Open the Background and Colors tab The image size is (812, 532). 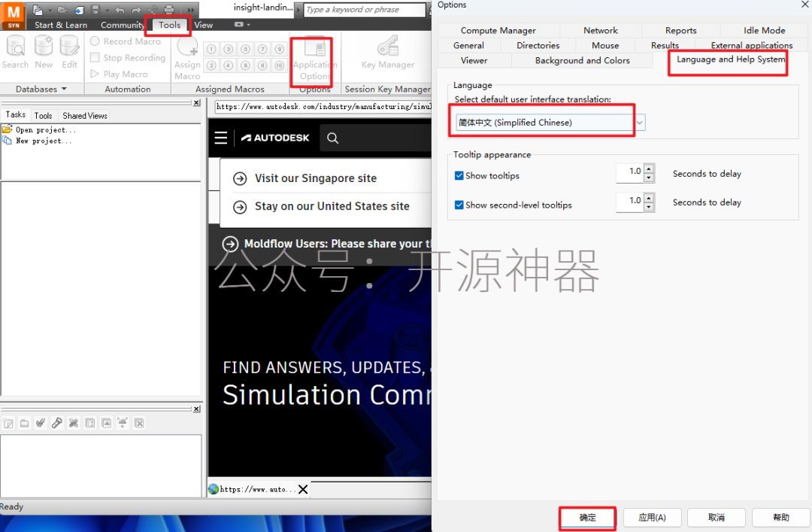pyautogui.click(x=583, y=61)
